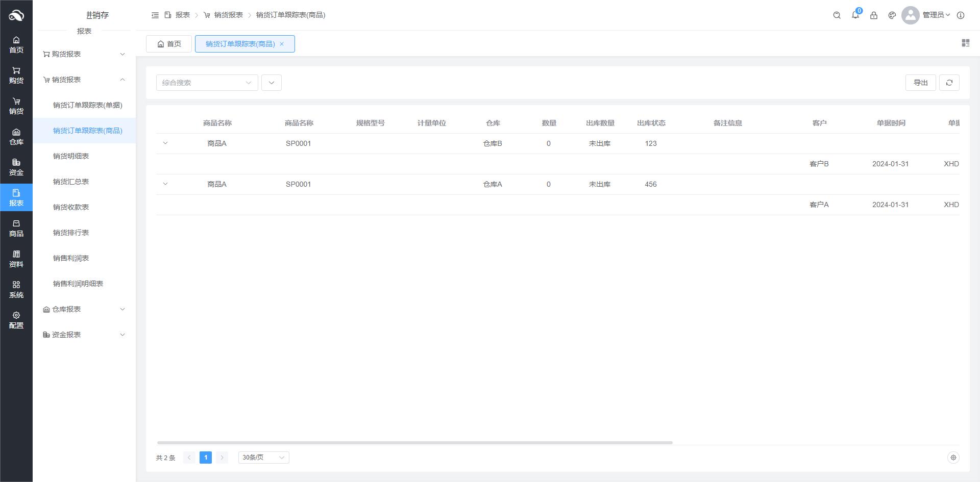Click the 综合搜索 search input field
The height and width of the screenshot is (482, 980).
tap(202, 83)
